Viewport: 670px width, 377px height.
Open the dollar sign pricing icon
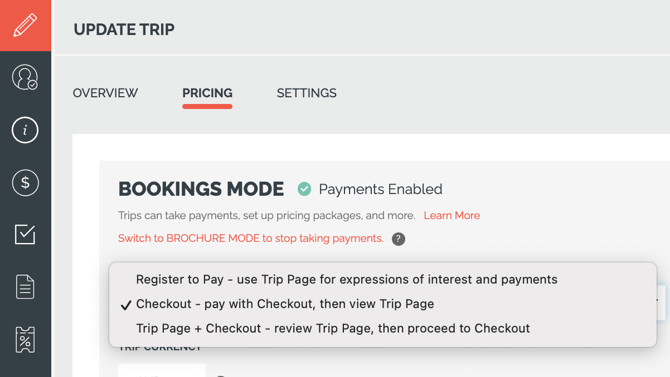coord(25,183)
